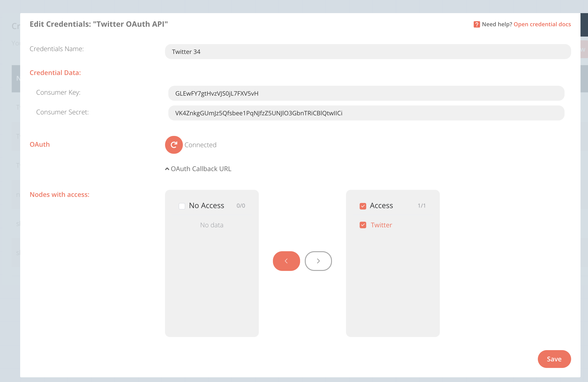Click the Need help? text
The height and width of the screenshot is (382, 588).
pos(497,24)
